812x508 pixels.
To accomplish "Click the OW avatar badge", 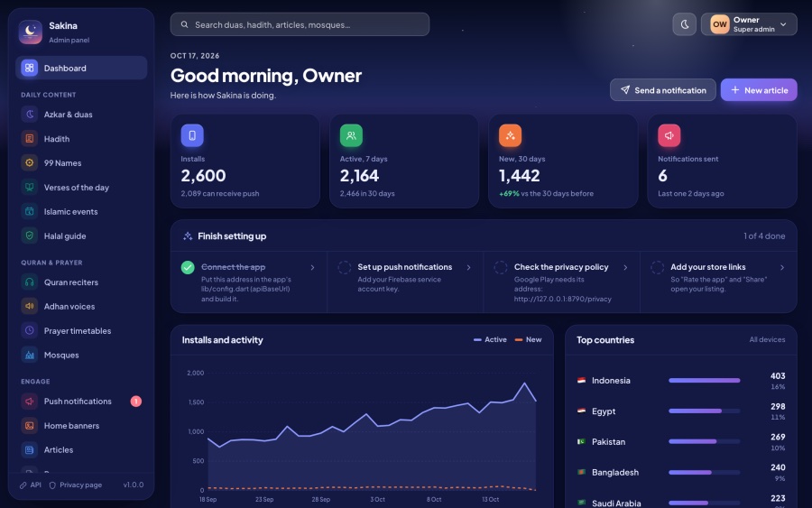I will [720, 24].
